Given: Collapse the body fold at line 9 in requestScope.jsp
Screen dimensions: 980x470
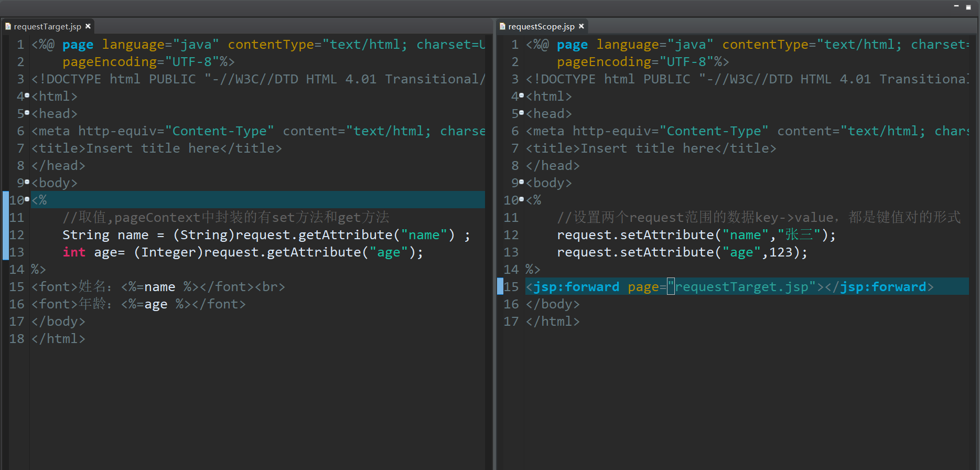Looking at the screenshot, I should [521, 182].
